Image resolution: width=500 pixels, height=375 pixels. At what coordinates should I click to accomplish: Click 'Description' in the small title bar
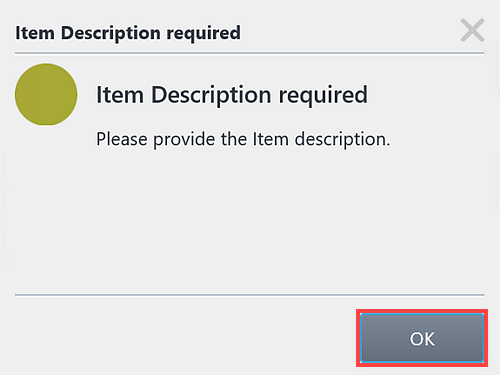coord(110,34)
